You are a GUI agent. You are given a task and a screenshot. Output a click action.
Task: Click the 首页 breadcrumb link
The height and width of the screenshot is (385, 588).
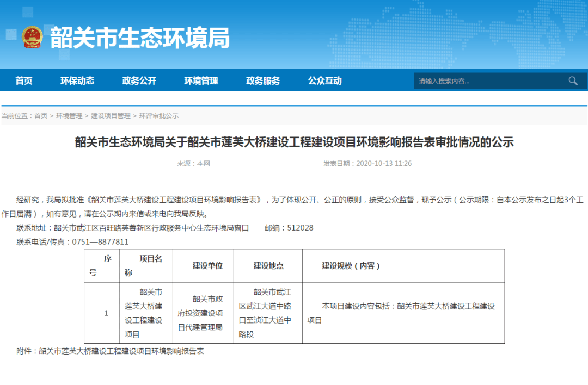point(41,116)
